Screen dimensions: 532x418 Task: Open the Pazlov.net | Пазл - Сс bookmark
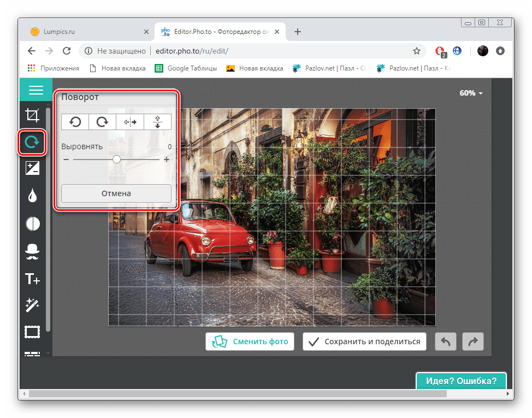(x=330, y=68)
